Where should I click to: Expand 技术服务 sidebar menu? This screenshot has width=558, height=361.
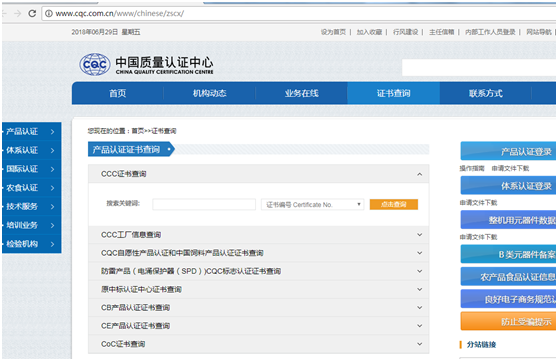tap(31, 206)
